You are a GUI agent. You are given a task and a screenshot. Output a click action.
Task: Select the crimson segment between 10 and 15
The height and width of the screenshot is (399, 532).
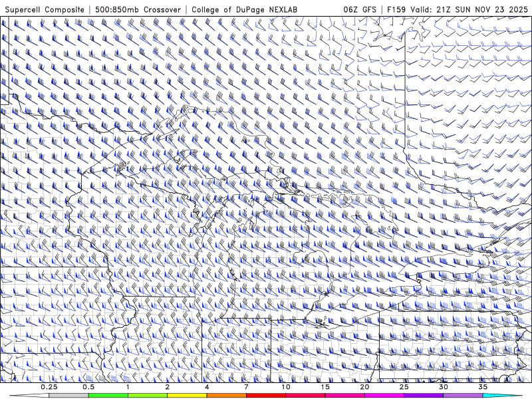click(305, 396)
